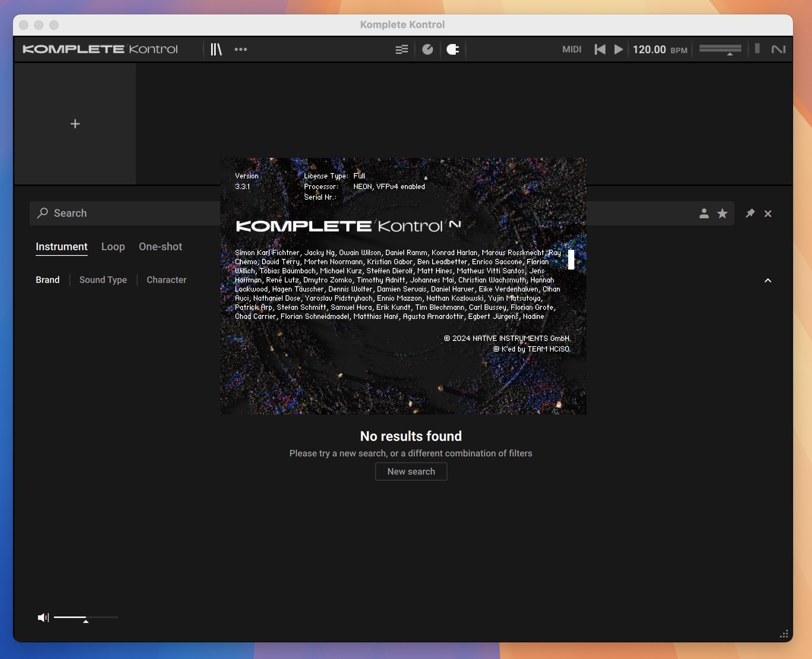Switch to the Instrument tab

62,247
